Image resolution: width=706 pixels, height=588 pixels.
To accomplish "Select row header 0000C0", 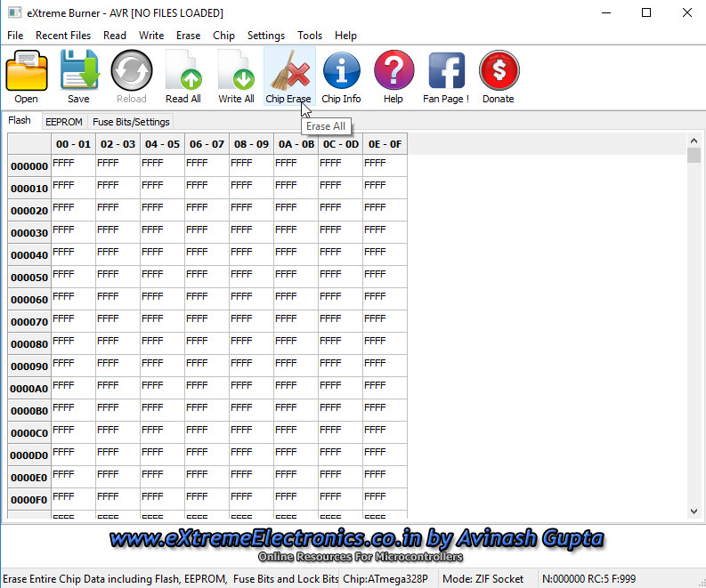I will tap(29, 433).
